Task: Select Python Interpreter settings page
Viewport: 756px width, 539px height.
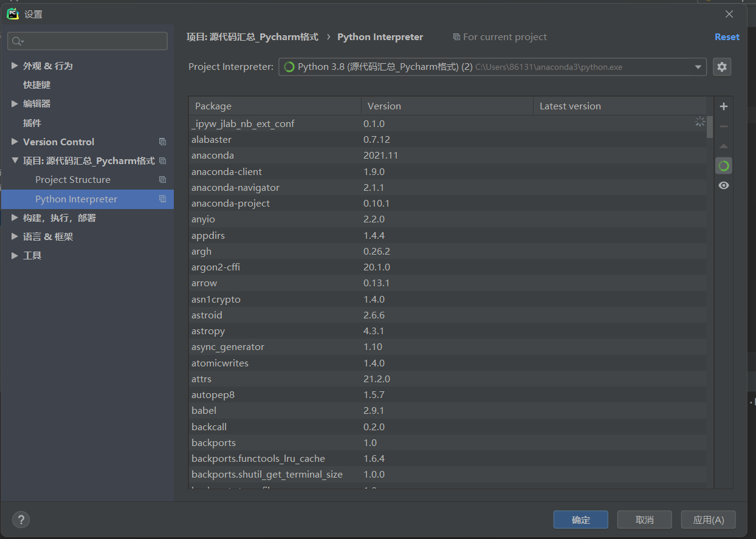Action: pos(88,199)
